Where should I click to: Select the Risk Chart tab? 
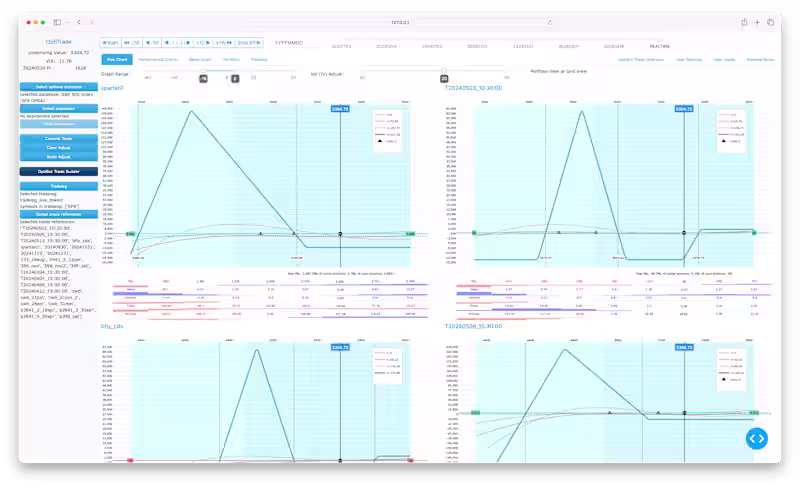[117, 60]
